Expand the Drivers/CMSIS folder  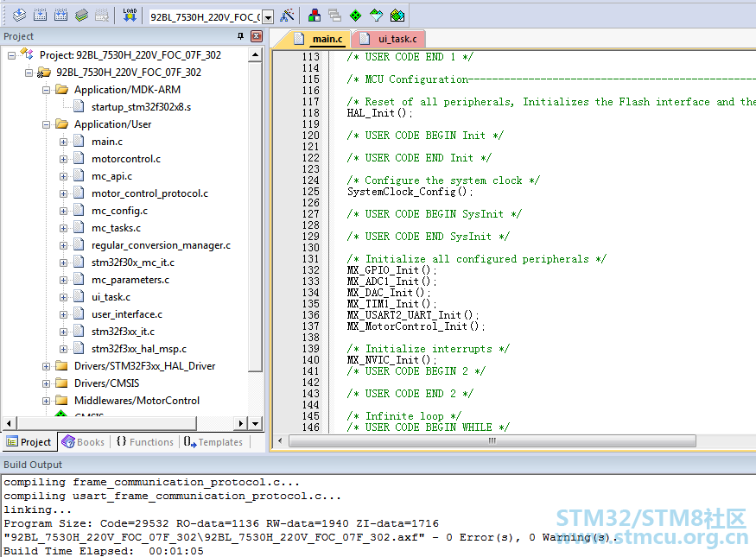(x=46, y=384)
